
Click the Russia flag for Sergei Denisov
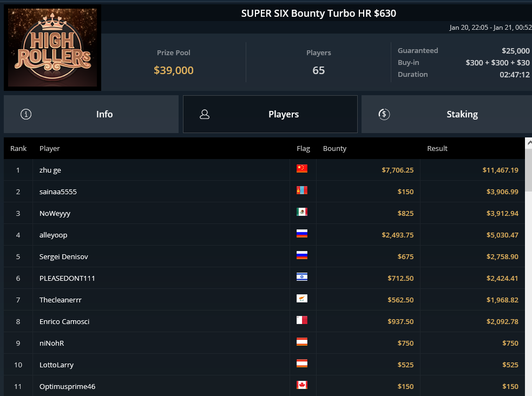(x=302, y=255)
